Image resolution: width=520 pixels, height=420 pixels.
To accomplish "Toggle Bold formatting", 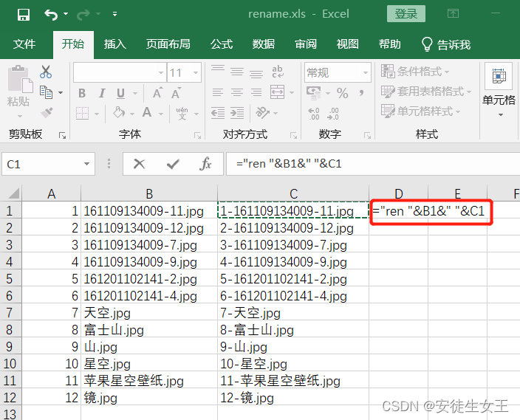I will pos(82,93).
